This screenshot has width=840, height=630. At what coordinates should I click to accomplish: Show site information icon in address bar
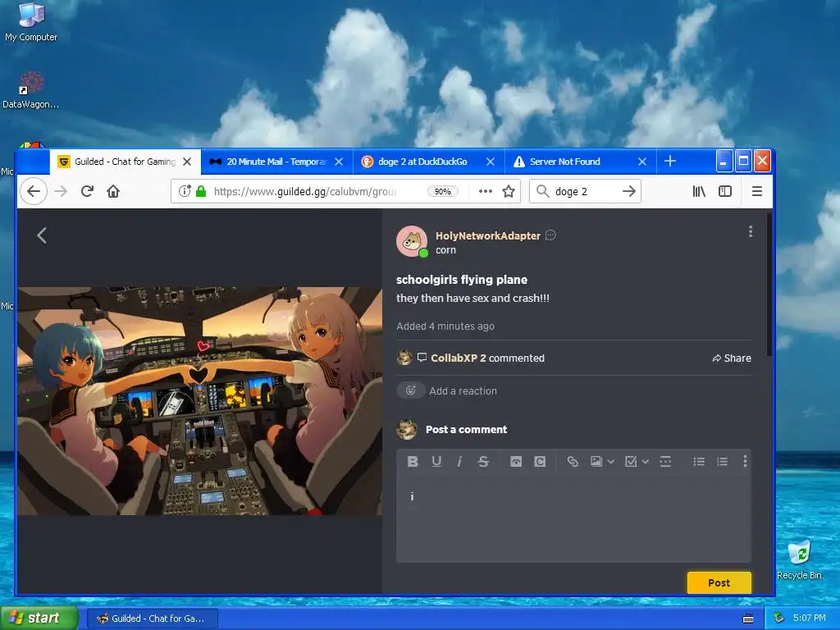[185, 191]
